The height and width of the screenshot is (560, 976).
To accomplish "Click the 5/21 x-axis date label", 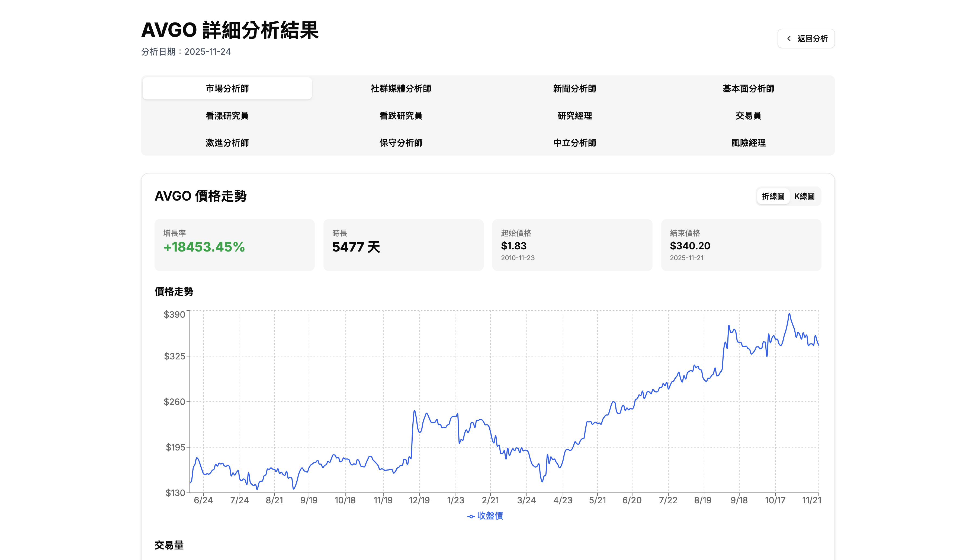I will [x=598, y=500].
